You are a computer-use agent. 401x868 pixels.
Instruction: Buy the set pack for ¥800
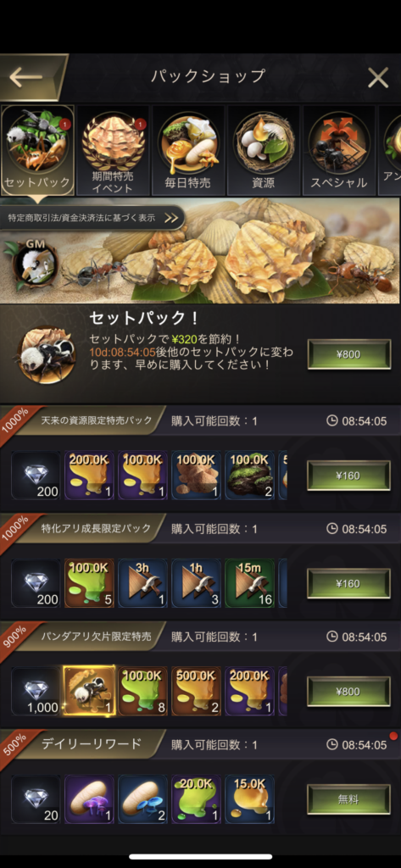pos(349,354)
